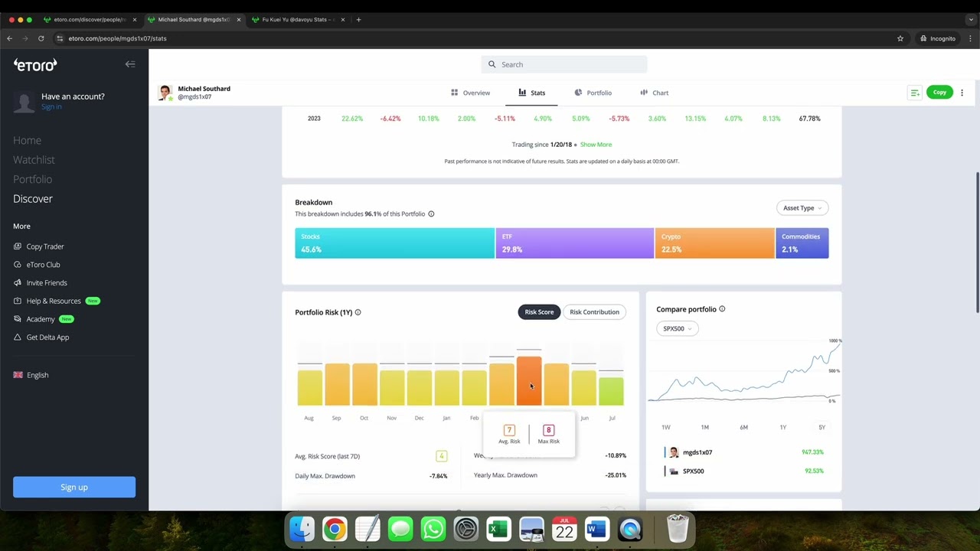Go back in browser history
Image resolution: width=980 pixels, height=551 pixels.
click(9, 38)
